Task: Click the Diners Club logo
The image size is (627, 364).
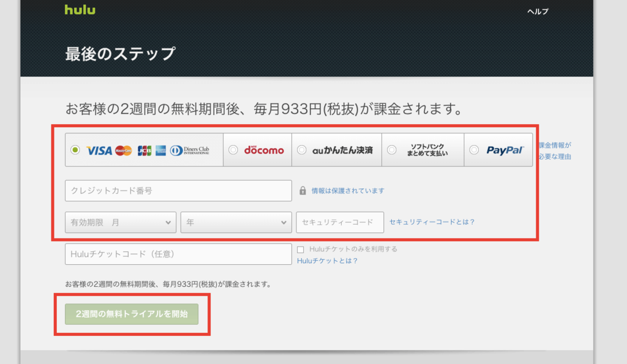Action: [x=190, y=150]
